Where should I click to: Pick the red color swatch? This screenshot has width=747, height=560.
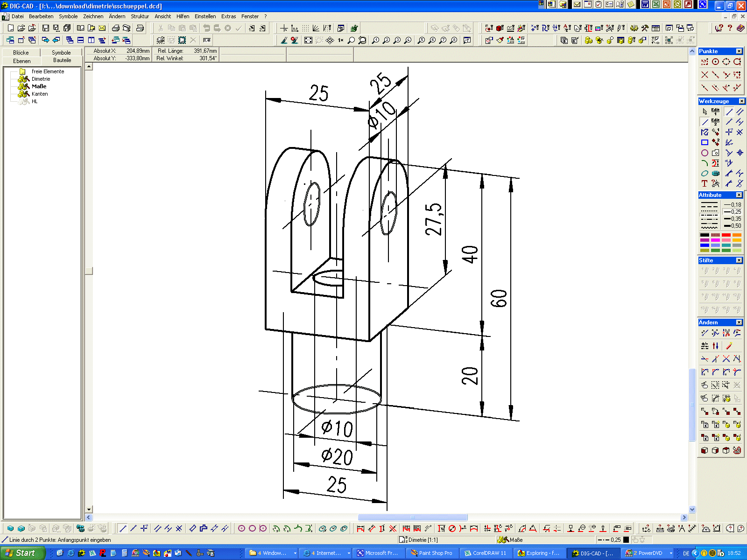click(x=726, y=235)
